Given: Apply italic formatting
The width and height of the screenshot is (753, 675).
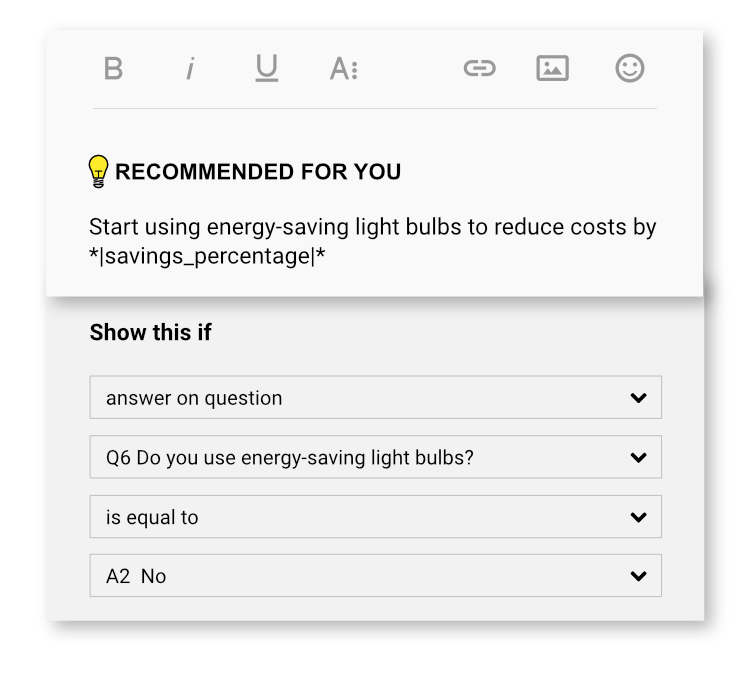Looking at the screenshot, I should [189, 69].
